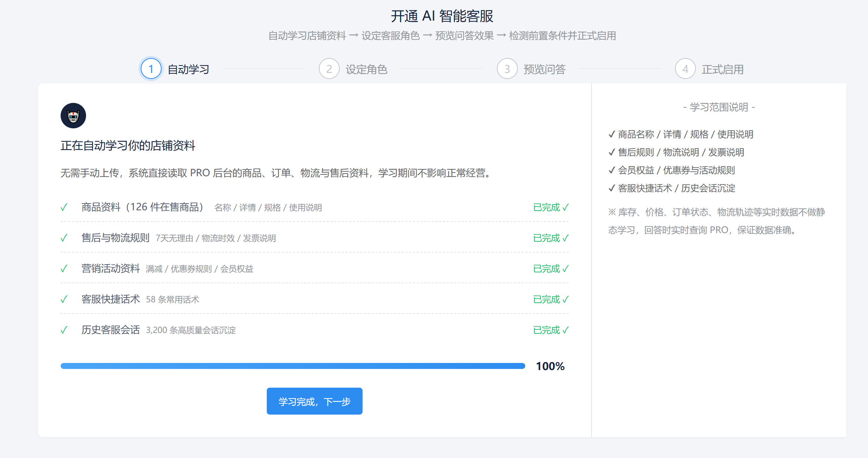Image resolution: width=868 pixels, height=458 pixels.
Task: Click 已完成 status in 客服快捷话术 row
Action: [551, 299]
